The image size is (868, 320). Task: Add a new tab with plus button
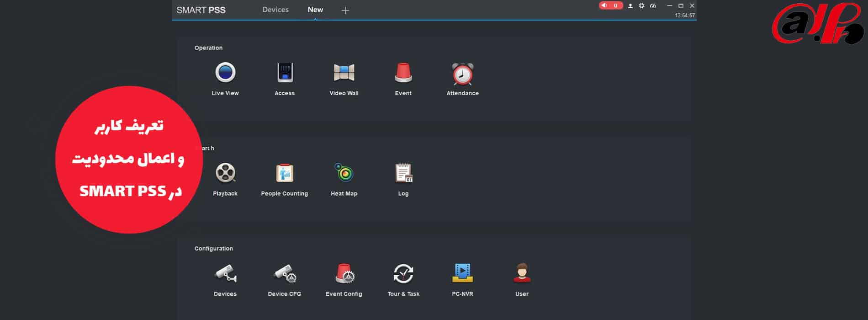[345, 10]
